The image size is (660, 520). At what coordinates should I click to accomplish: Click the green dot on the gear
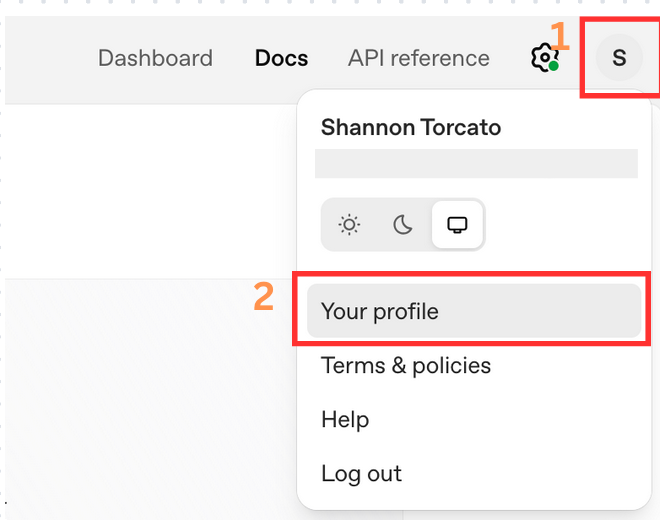click(554, 66)
